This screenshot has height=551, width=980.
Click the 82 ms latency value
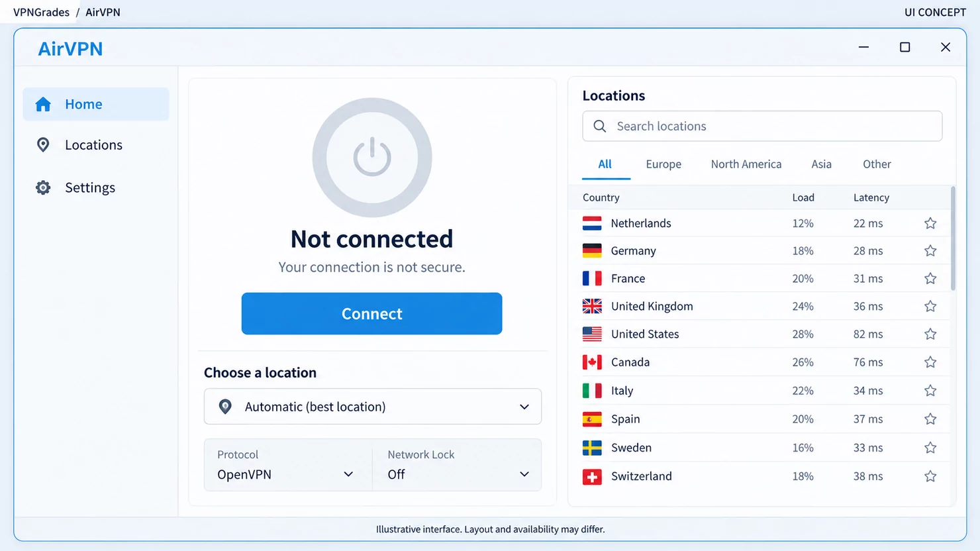pyautogui.click(x=868, y=334)
